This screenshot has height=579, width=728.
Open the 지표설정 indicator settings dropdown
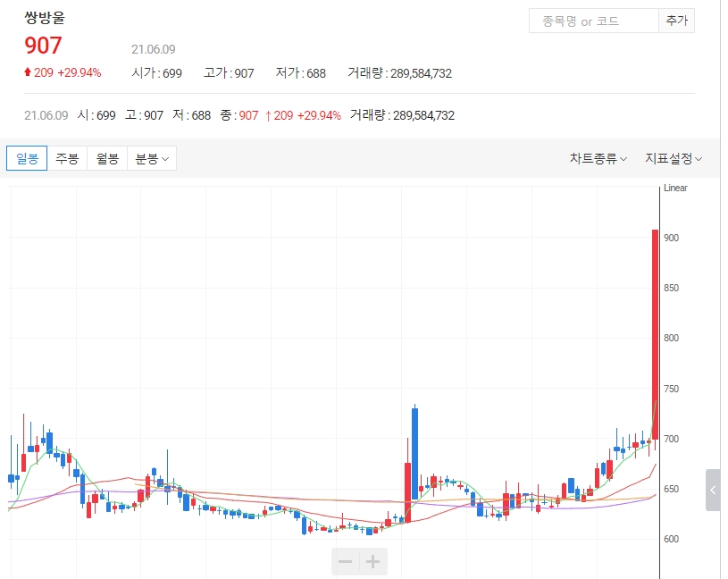click(x=674, y=159)
